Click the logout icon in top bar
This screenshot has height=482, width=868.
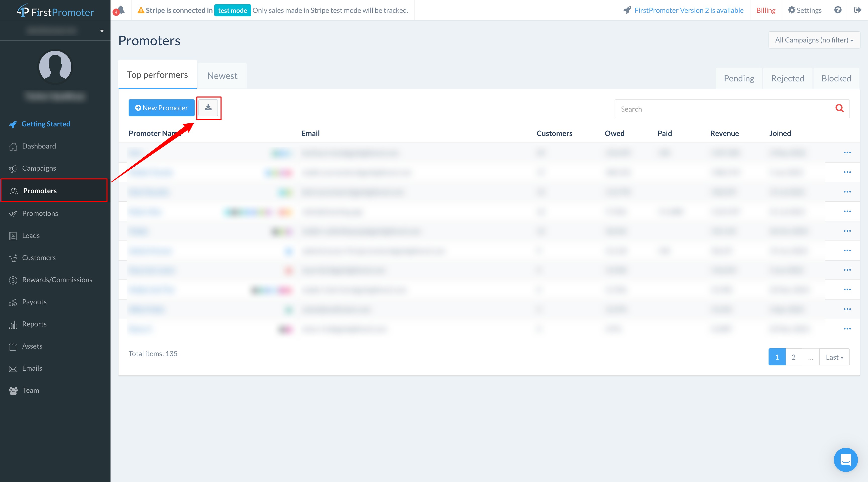pos(857,10)
